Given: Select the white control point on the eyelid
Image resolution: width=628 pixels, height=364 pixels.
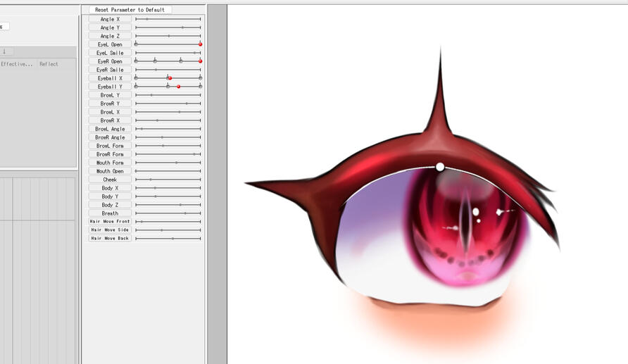Looking at the screenshot, I should tap(440, 167).
